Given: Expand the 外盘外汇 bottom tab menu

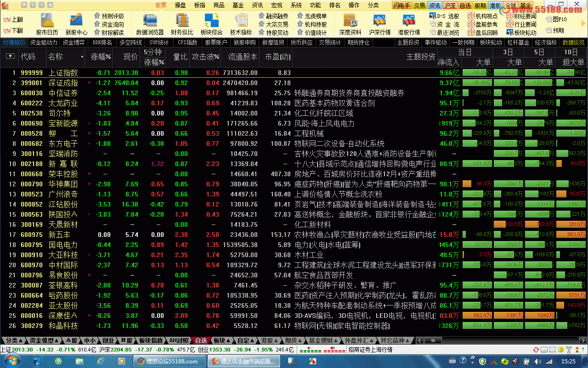Looking at the screenshot, I should [359, 340].
